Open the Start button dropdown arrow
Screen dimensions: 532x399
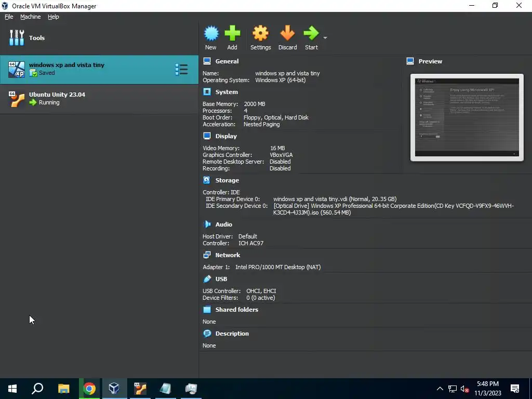tap(325, 37)
